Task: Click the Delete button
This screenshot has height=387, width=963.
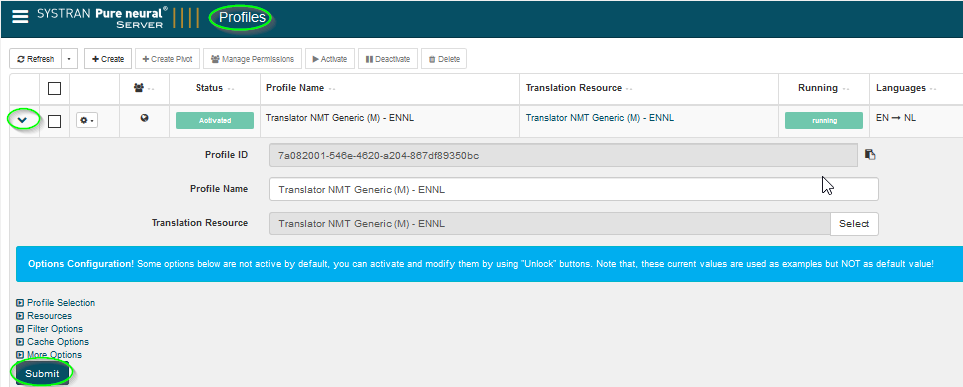Action: [444, 59]
